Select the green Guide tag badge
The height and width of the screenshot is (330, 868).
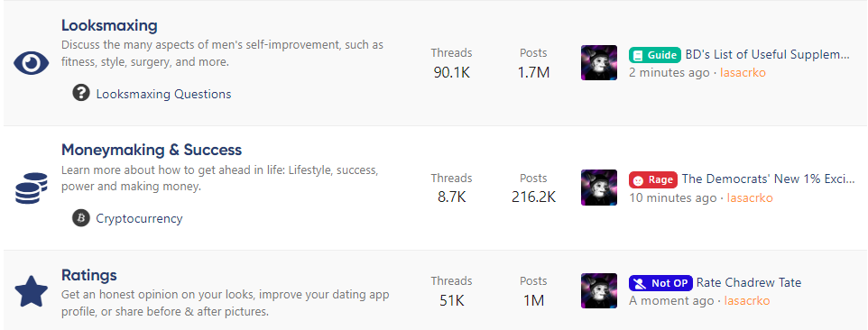click(x=655, y=55)
